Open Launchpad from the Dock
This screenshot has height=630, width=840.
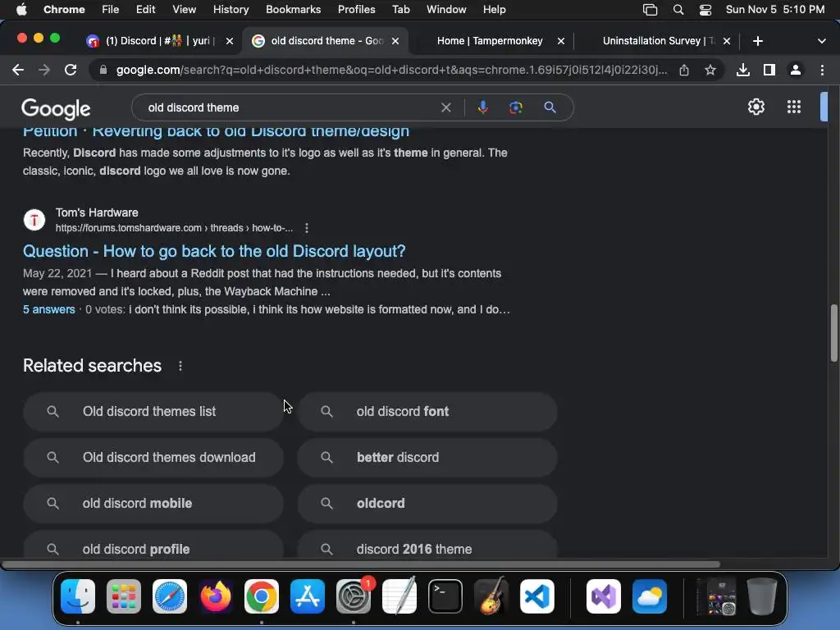coord(124,596)
